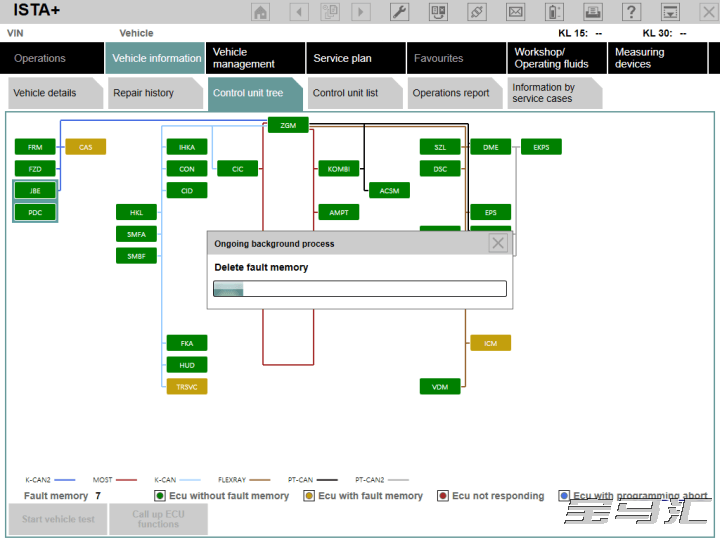Select the CID control unit
This screenshot has width=720, height=540.
tap(187, 191)
